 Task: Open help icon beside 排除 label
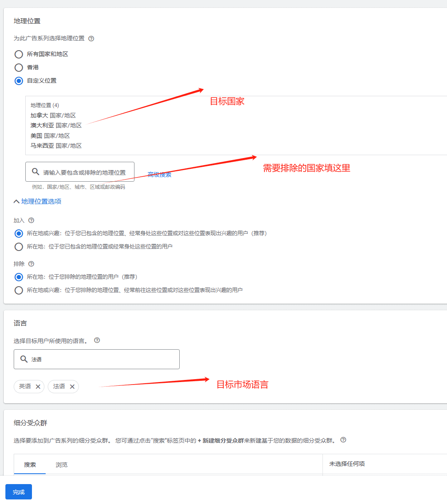[31, 264]
